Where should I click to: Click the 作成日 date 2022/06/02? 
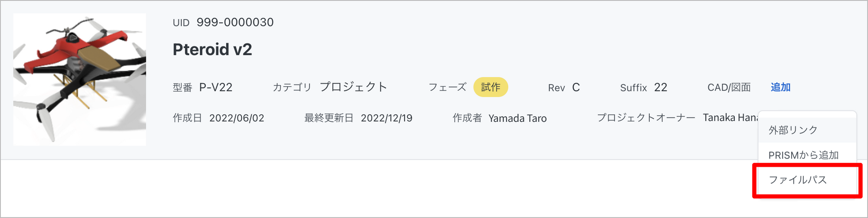[237, 118]
